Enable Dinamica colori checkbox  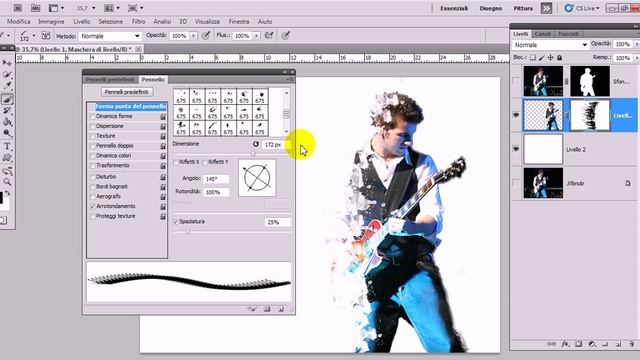(x=92, y=156)
